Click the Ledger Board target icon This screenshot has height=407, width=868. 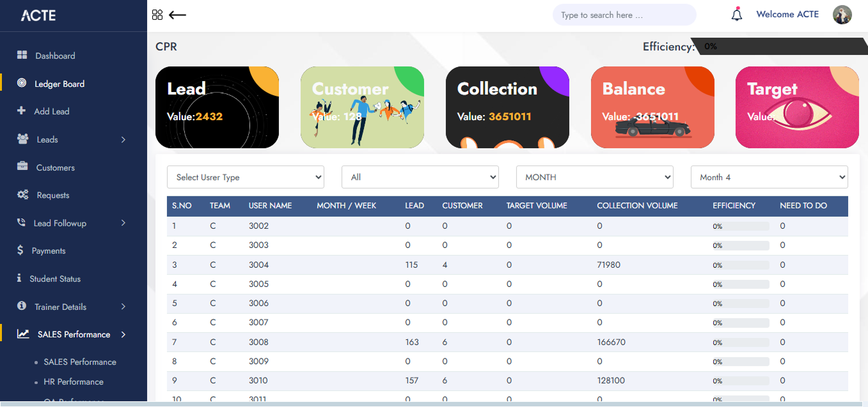22,83
